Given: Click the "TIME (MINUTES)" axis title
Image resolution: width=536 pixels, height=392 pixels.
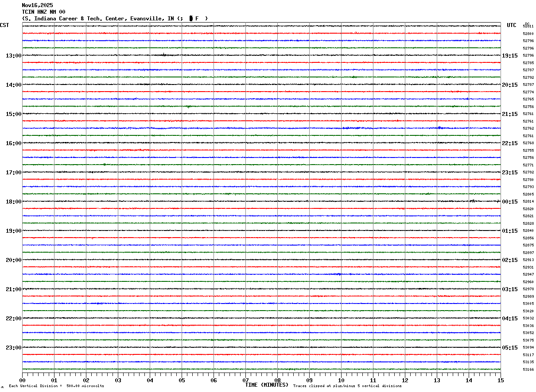Looking at the screenshot, I should tap(267, 385).
